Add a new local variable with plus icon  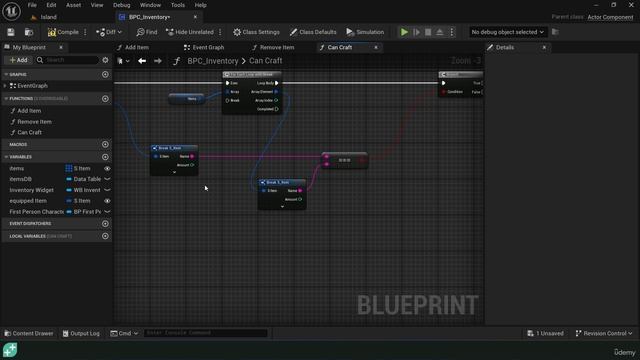click(105, 236)
